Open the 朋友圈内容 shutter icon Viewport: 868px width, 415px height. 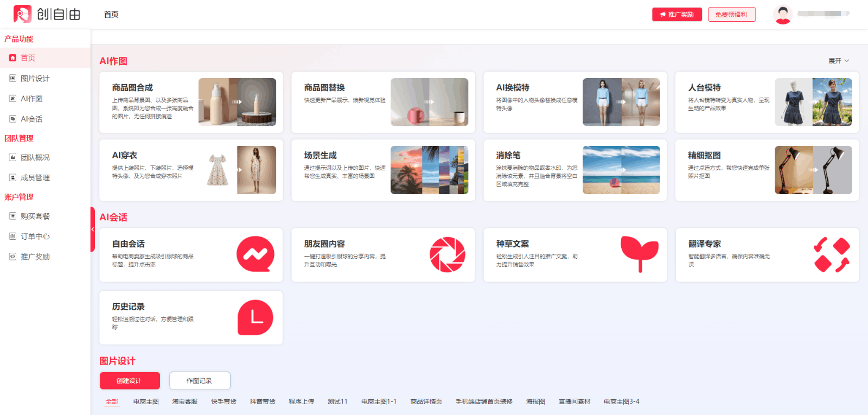(x=448, y=254)
